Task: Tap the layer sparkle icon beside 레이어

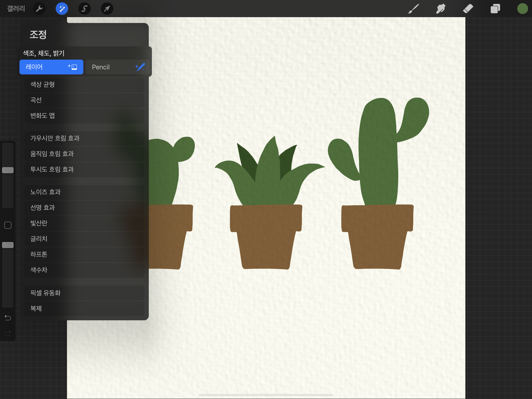Action: (72, 67)
